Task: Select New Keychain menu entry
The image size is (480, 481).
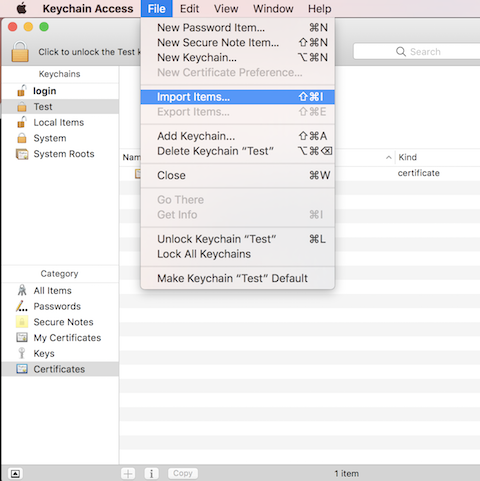Action: (238, 57)
